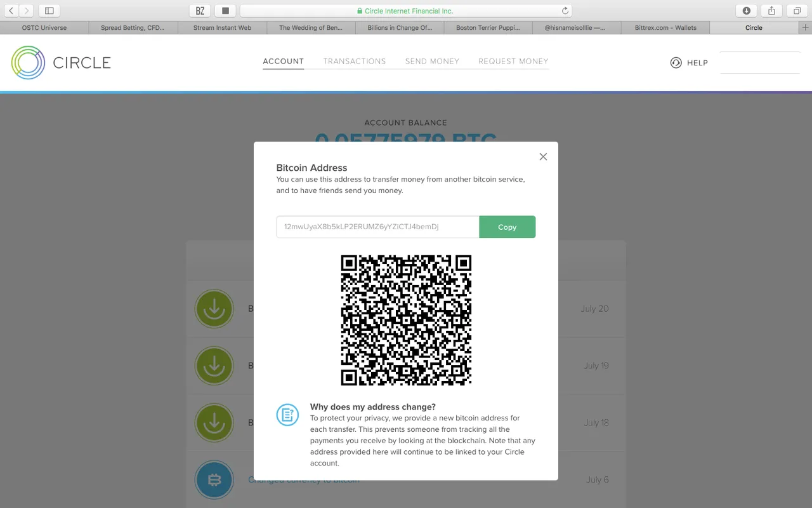Image resolution: width=812 pixels, height=508 pixels.
Task: Copy the bitcoin address
Action: (507, 227)
